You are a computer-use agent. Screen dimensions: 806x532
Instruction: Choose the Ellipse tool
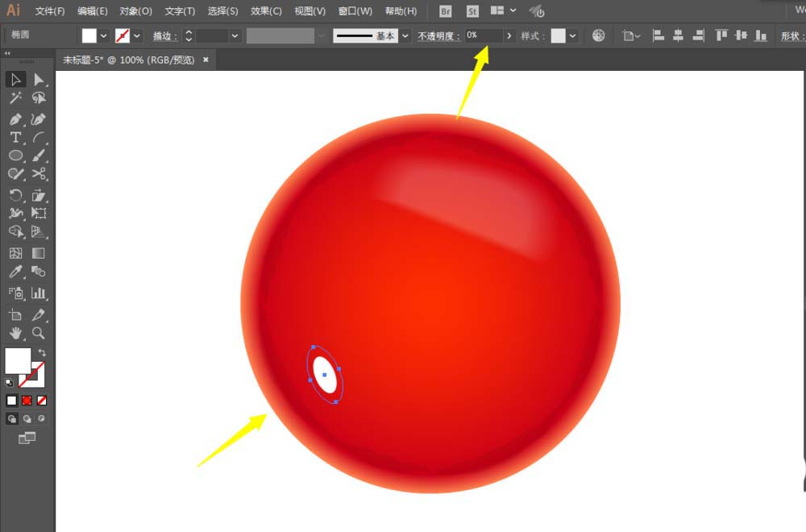(15, 156)
